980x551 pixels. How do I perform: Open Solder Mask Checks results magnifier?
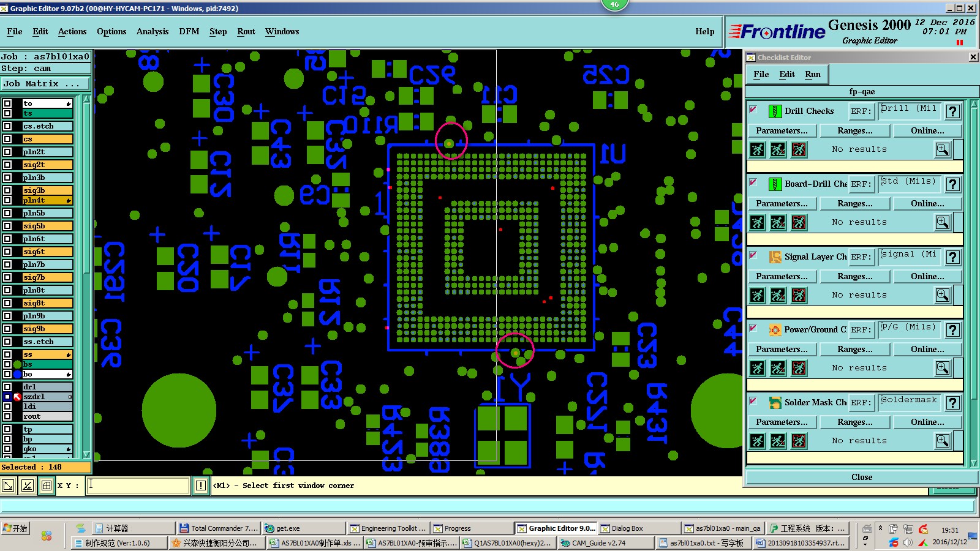pyautogui.click(x=943, y=441)
